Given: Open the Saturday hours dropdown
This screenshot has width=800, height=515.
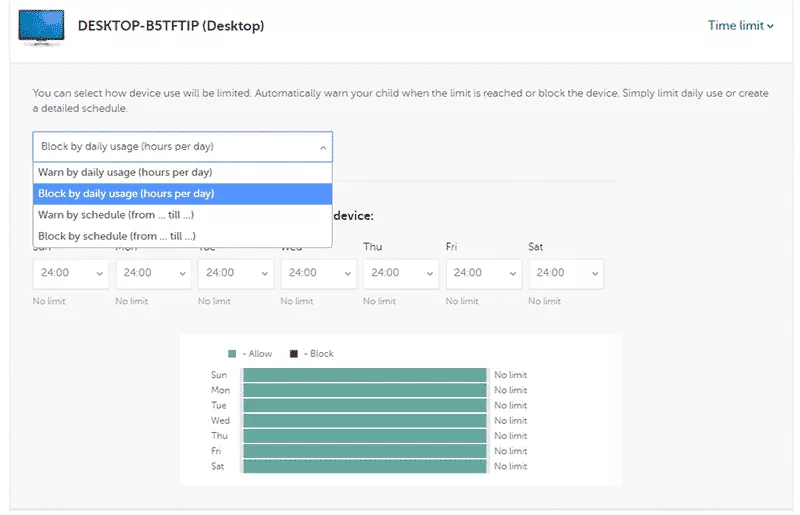Looking at the screenshot, I should click(566, 273).
